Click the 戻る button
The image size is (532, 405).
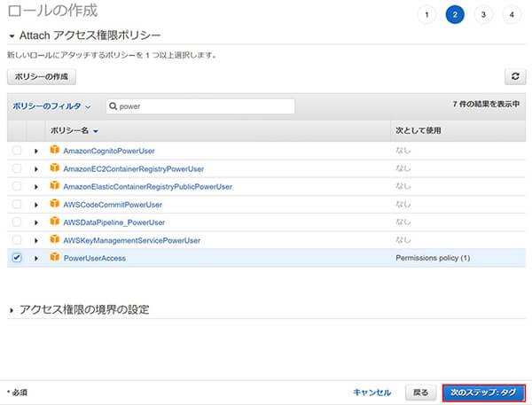(x=420, y=393)
